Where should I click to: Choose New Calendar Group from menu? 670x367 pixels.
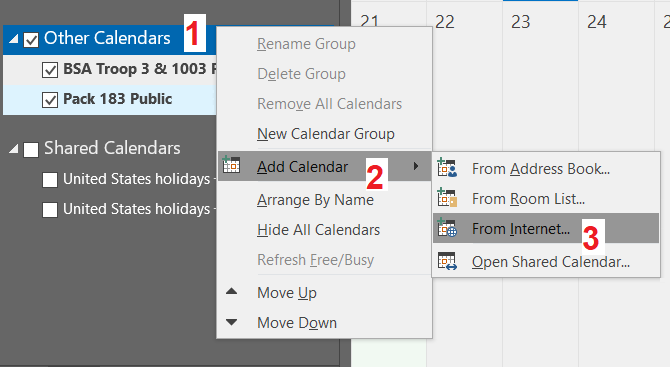coord(325,134)
